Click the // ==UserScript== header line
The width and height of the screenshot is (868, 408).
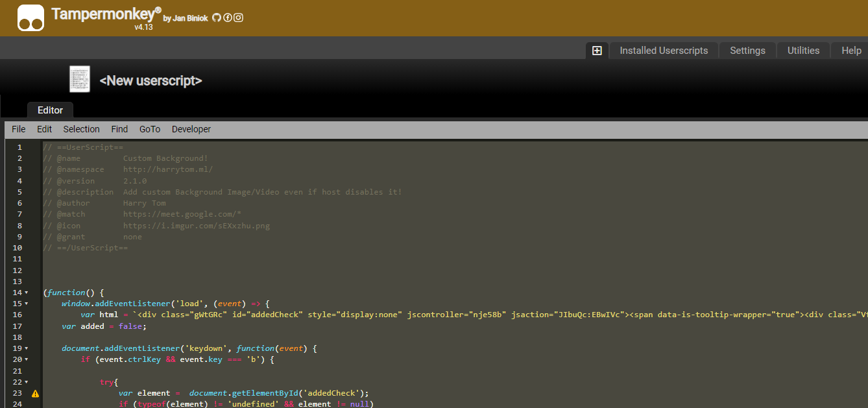(x=83, y=147)
